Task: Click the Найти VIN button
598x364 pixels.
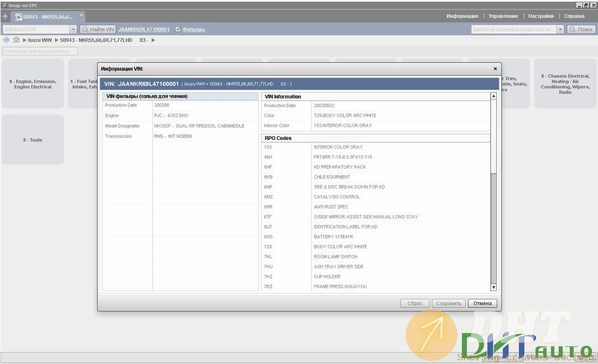Action: click(x=97, y=29)
